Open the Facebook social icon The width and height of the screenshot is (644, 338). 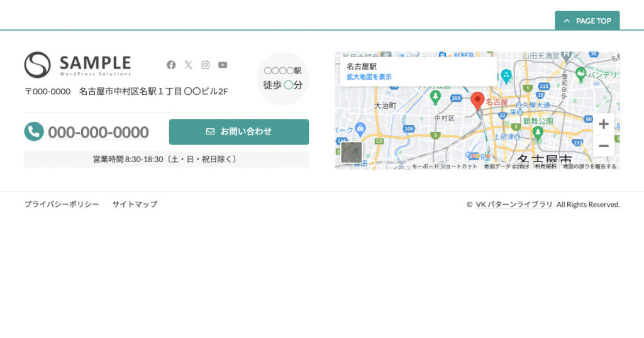click(x=171, y=65)
